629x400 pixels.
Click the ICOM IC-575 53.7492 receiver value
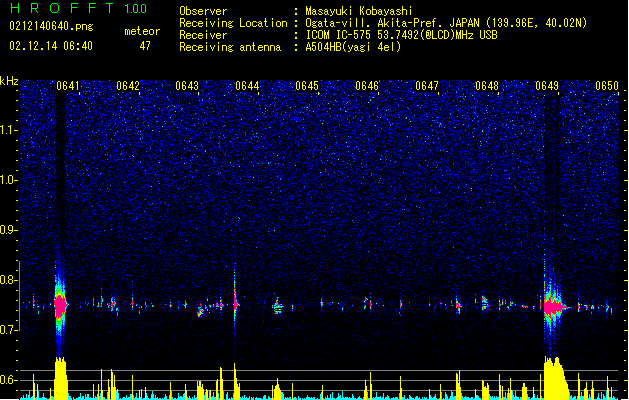click(401, 35)
